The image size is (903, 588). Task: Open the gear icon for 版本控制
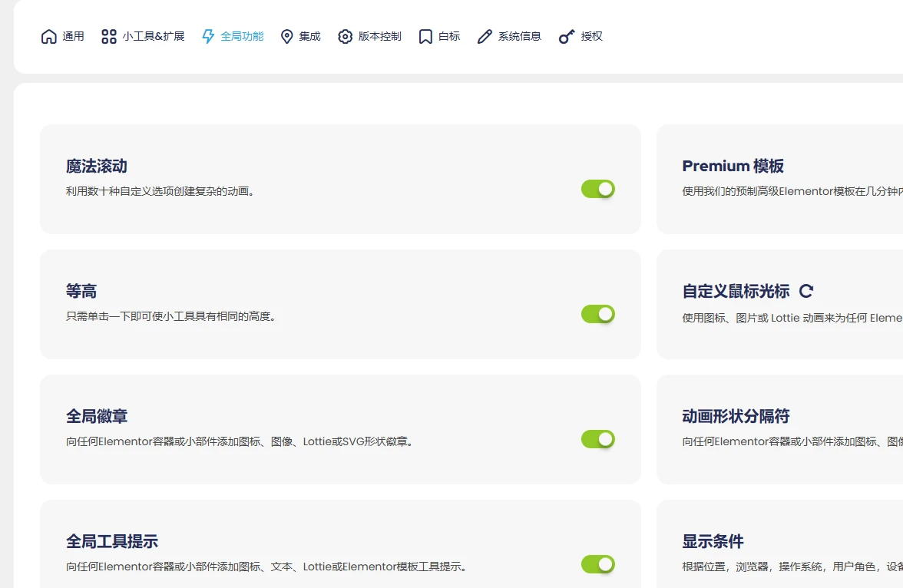(x=346, y=35)
